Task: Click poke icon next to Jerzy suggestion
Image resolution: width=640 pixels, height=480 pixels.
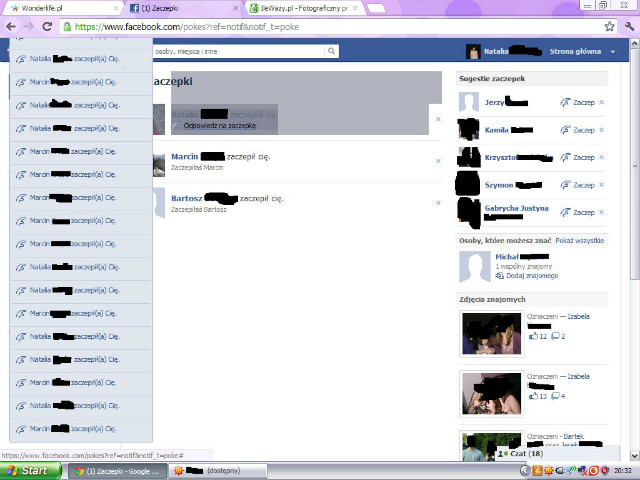Action: click(x=565, y=102)
